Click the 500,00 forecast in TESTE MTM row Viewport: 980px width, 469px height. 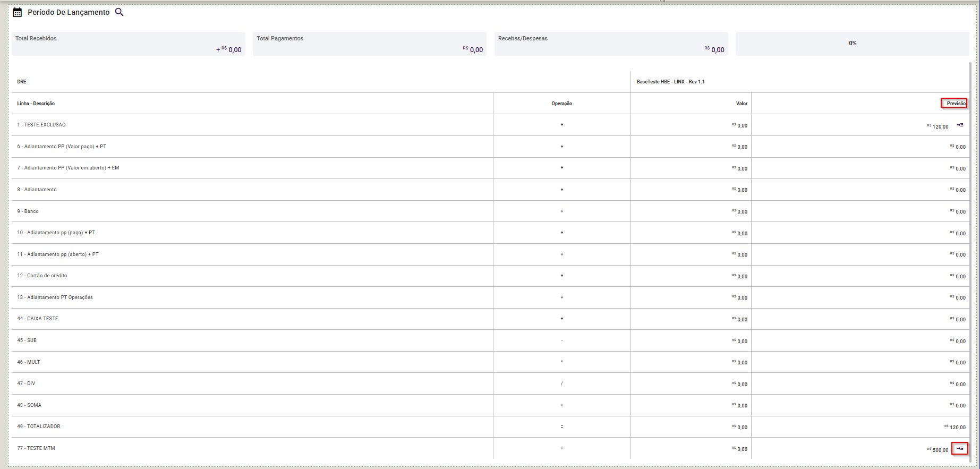point(938,450)
